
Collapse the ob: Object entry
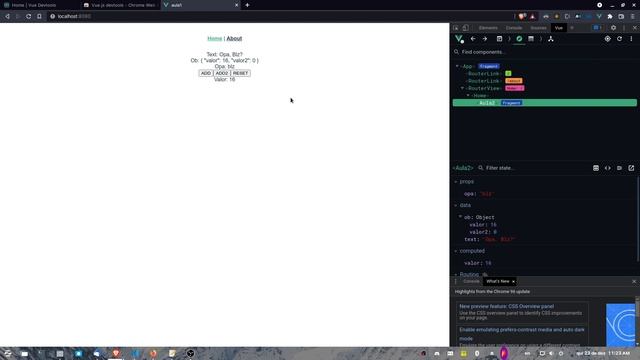460,217
